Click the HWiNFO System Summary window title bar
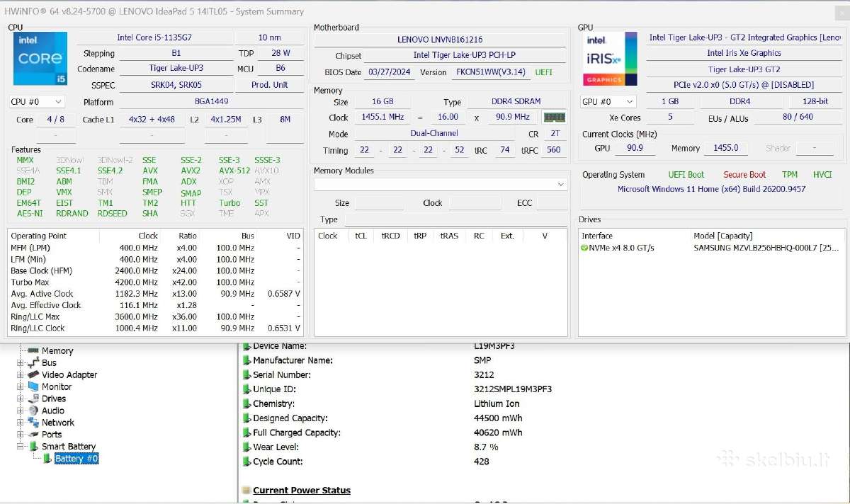Viewport: 850px width, 504px height. pyautogui.click(x=425, y=11)
